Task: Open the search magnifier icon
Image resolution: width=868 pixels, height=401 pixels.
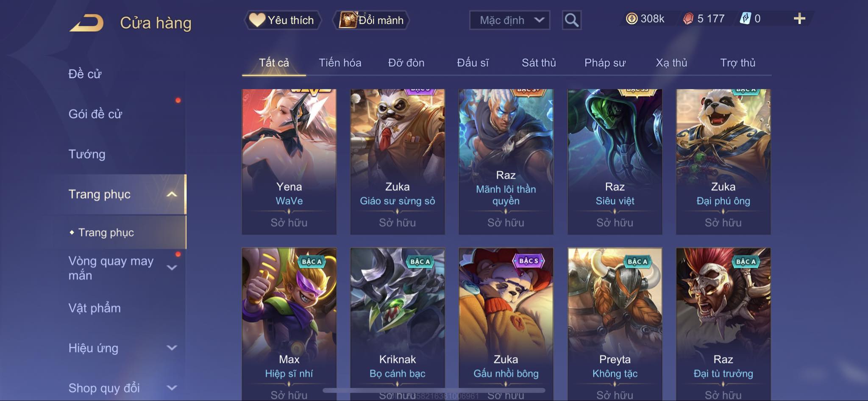Action: (x=571, y=20)
